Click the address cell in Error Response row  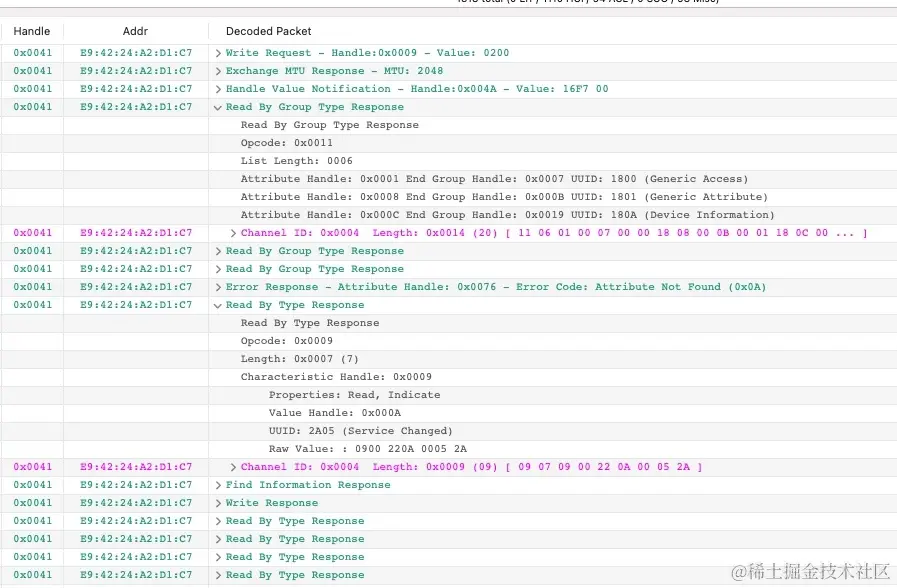[x=136, y=287]
